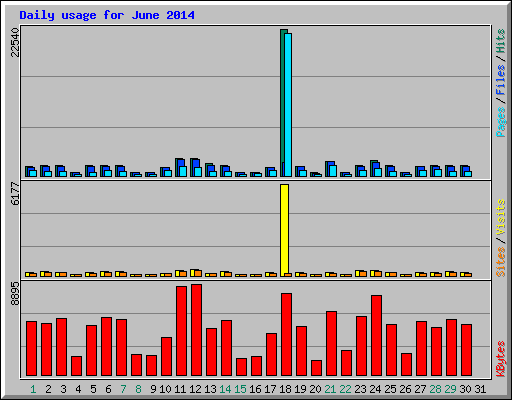This screenshot has width=512, height=400.
Task: Click the red KBytes bar for day 12
Action: (x=196, y=330)
